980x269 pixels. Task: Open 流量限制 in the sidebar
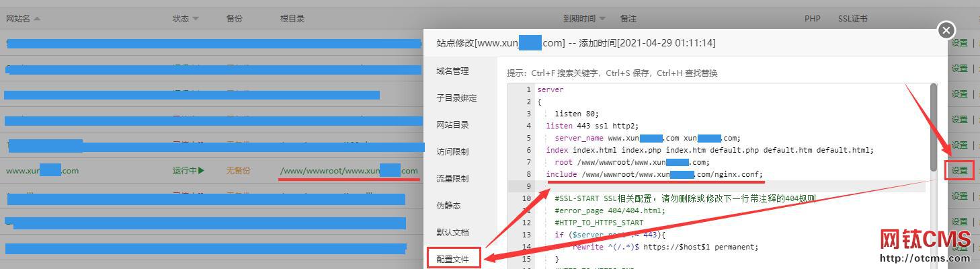coord(452,179)
